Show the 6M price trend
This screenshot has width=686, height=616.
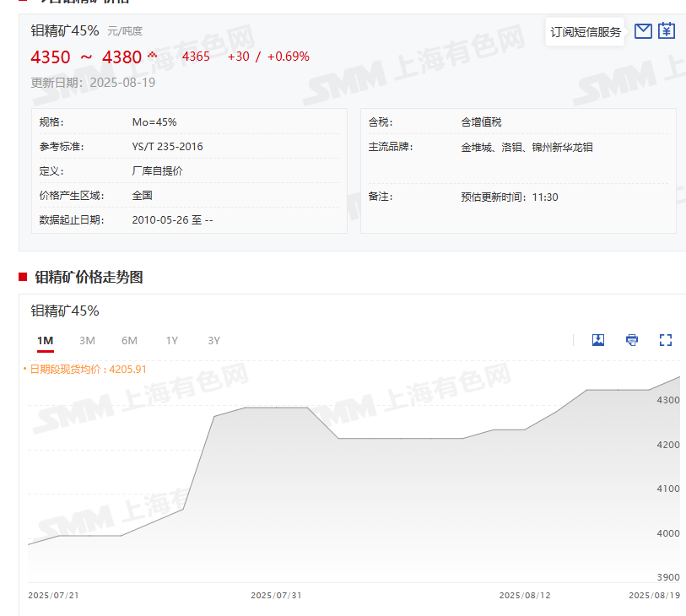click(x=129, y=341)
